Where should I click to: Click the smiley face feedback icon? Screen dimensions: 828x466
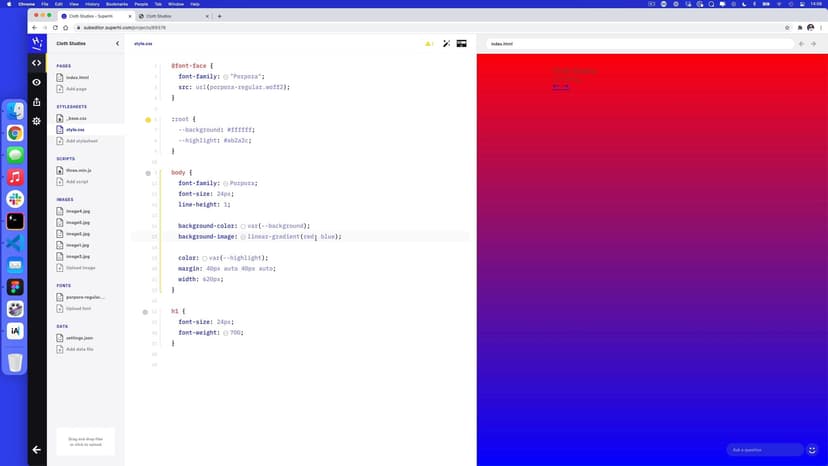(812, 450)
